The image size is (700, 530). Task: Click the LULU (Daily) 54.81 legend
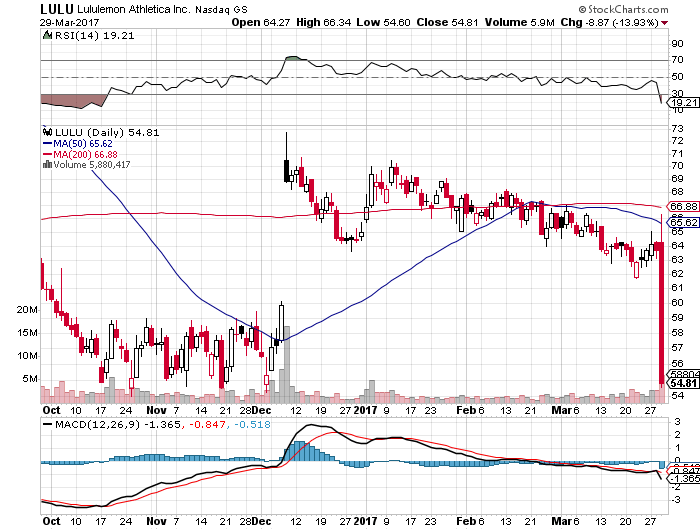pyautogui.click(x=107, y=133)
